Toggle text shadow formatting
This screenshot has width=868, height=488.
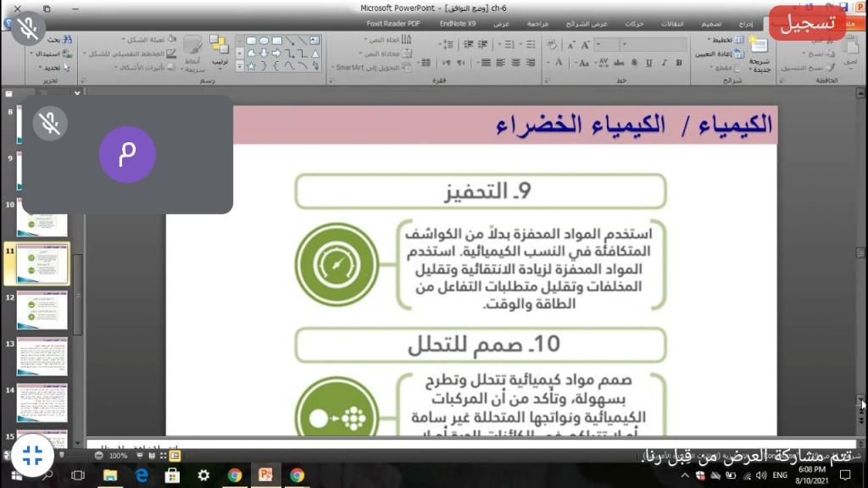(x=633, y=62)
